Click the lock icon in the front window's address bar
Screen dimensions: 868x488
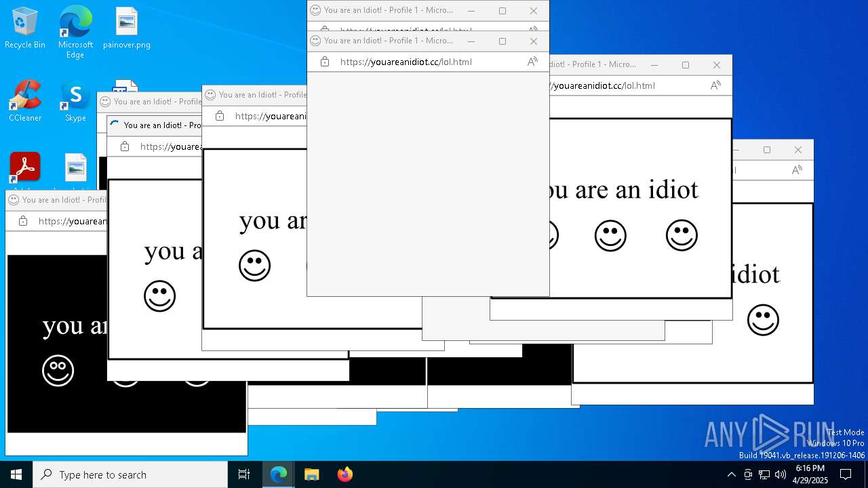coord(325,62)
